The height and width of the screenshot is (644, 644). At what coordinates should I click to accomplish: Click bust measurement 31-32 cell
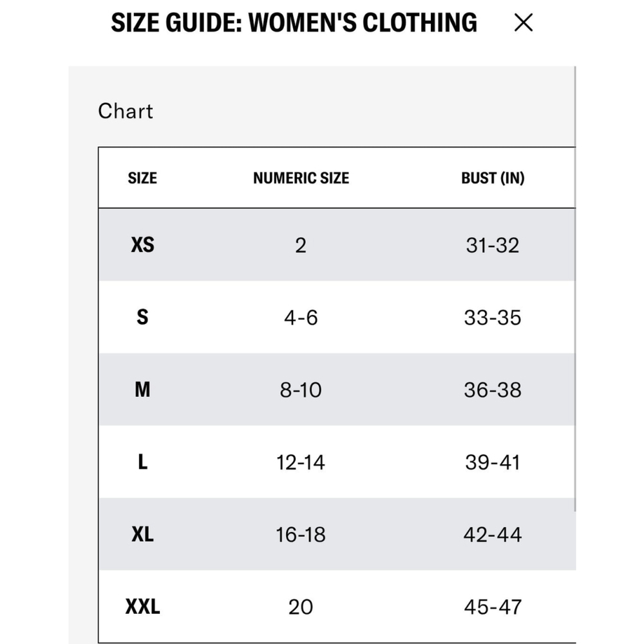tap(493, 245)
